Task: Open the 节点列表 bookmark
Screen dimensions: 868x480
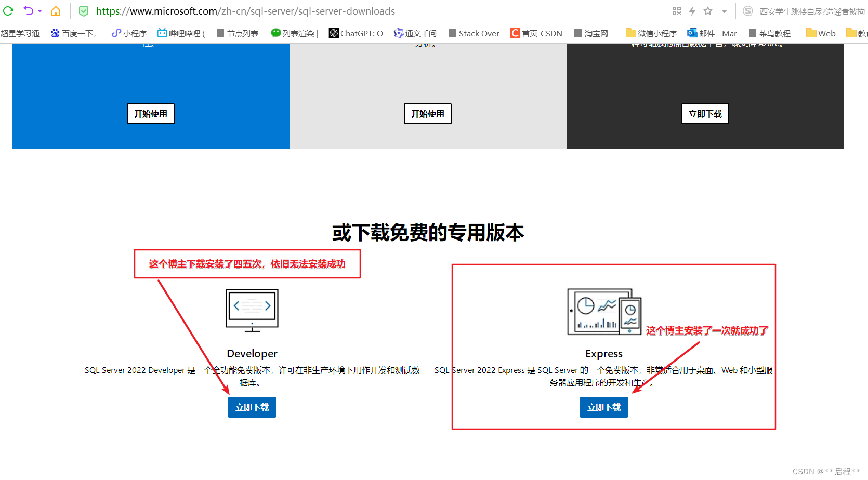Action: [x=237, y=33]
